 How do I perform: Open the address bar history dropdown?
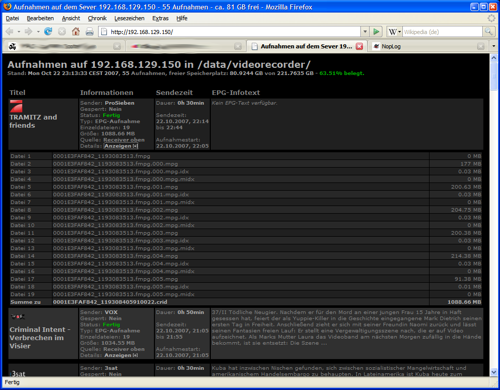click(x=365, y=32)
